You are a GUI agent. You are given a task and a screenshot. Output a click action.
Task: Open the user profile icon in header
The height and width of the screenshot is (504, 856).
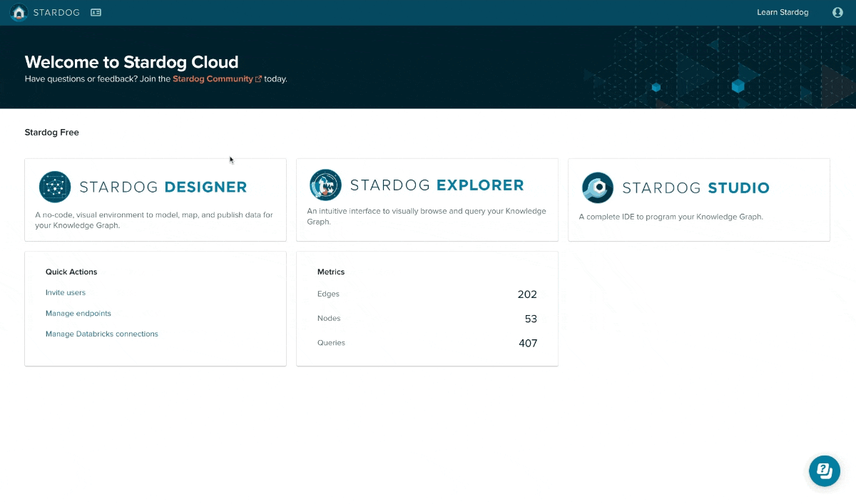pos(837,13)
